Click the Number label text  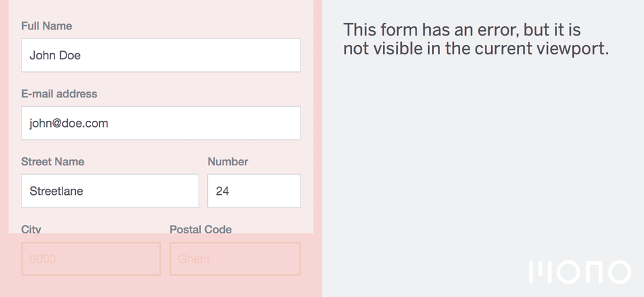(228, 162)
